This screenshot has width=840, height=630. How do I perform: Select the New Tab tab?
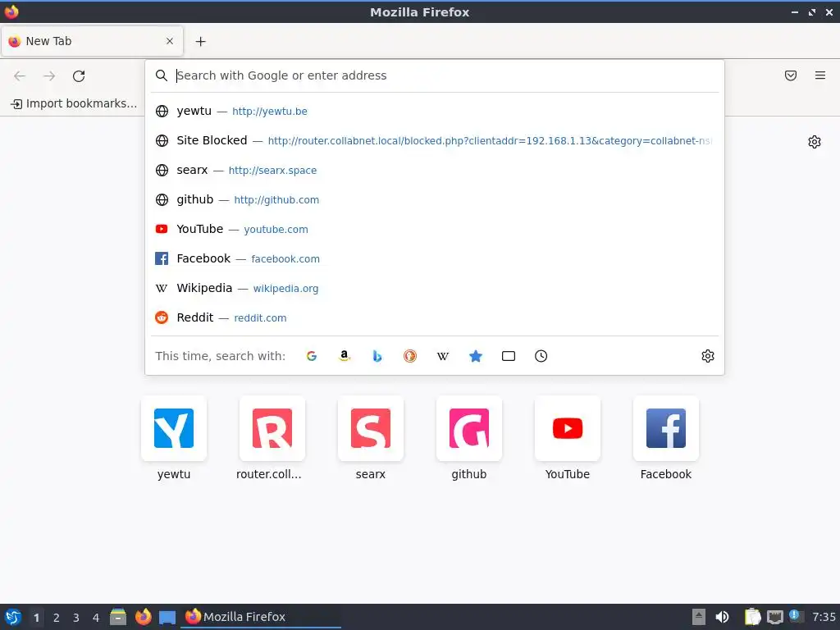click(x=92, y=41)
